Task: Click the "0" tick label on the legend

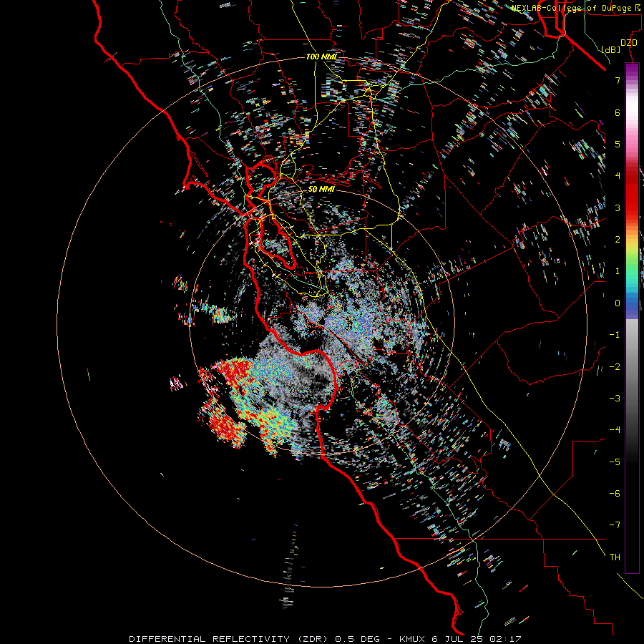Action: (x=618, y=303)
